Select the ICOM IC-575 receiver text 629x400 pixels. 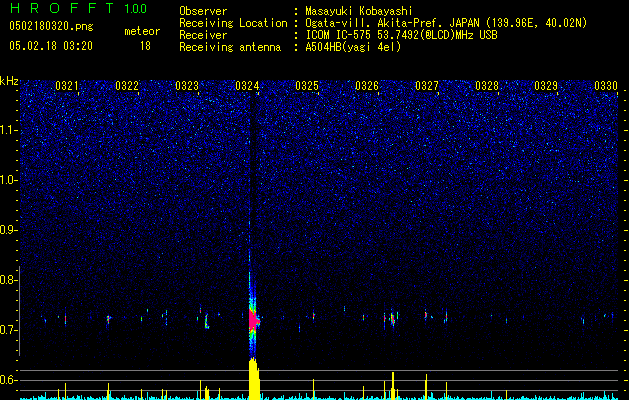401,35
